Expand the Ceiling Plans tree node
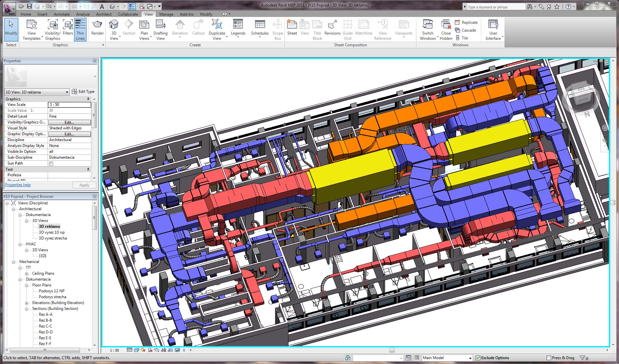This screenshot has height=364, width=619. click(27, 274)
